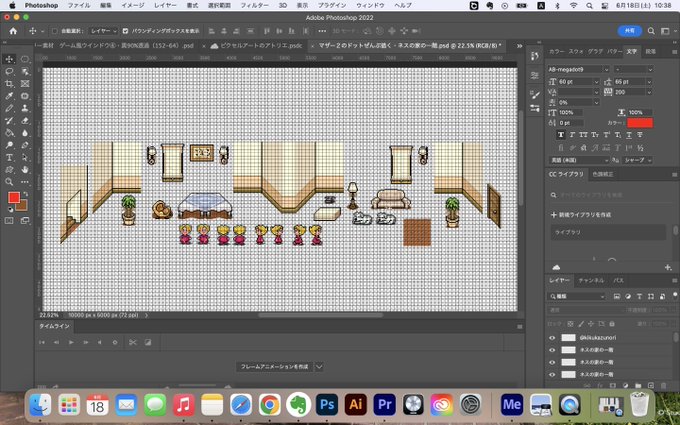Image resolution: width=680 pixels, height=425 pixels.
Task: Lock all layer attributes padlock icon
Action: 612,324
